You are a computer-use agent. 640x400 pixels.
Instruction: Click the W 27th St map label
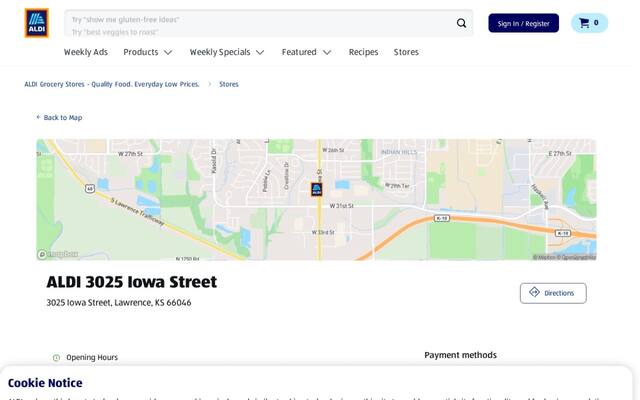click(x=130, y=154)
